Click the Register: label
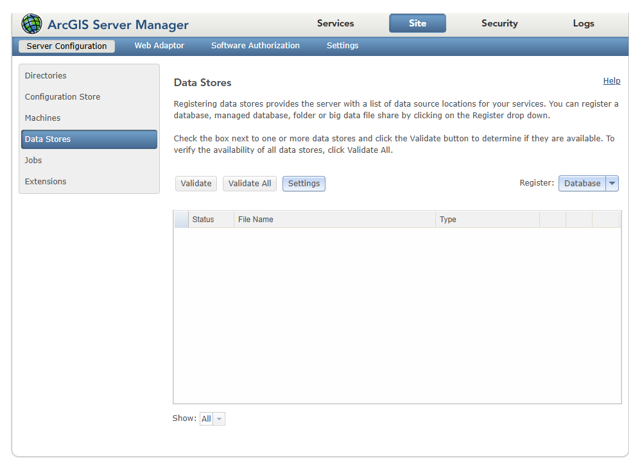This screenshot has width=629, height=463. (x=536, y=183)
